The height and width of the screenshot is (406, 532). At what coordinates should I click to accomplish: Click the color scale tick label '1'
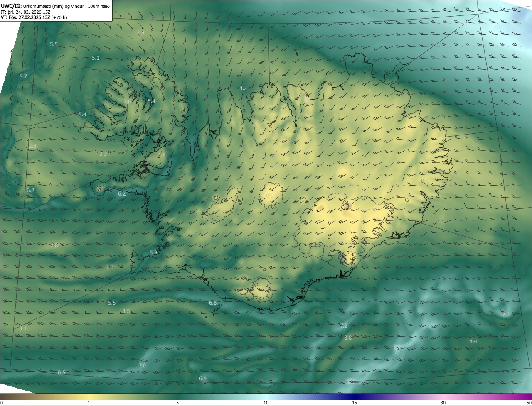pos(89,403)
